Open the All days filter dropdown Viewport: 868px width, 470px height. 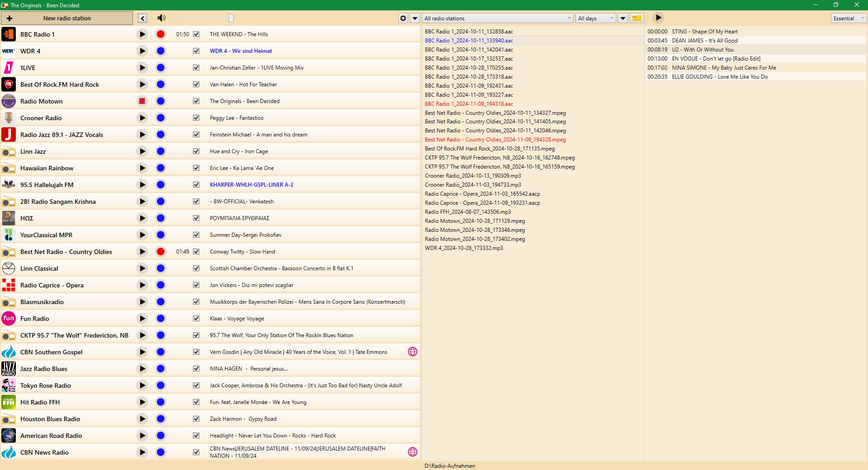pos(596,18)
